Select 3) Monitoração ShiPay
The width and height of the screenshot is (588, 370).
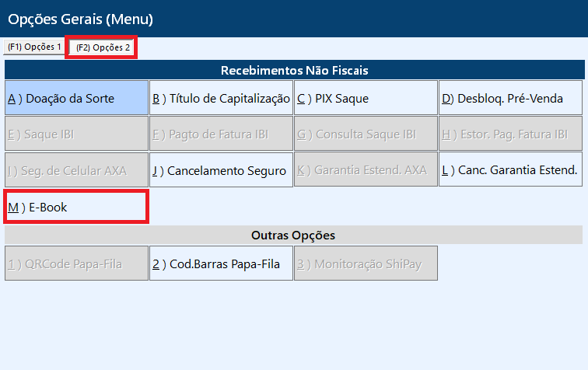coord(366,264)
